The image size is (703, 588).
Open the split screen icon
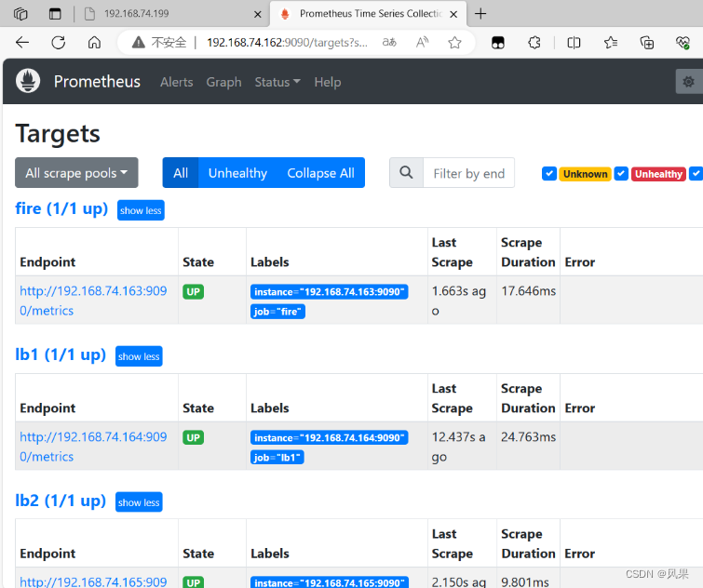[574, 43]
